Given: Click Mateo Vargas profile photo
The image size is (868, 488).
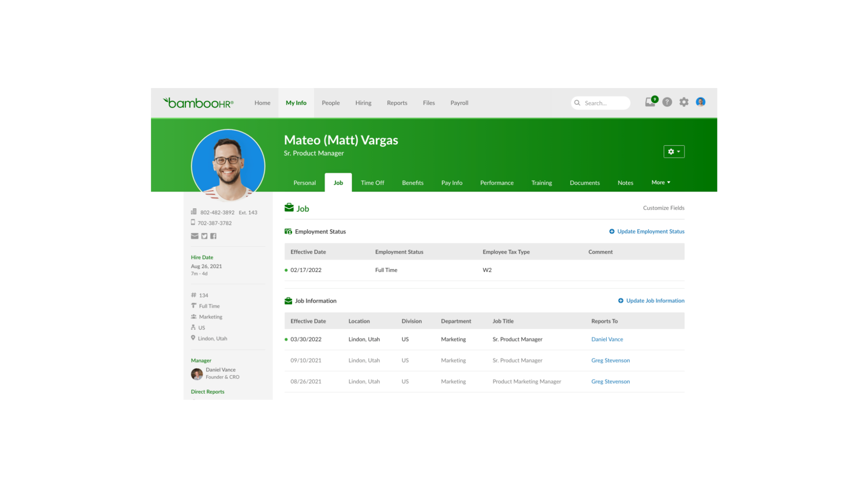Looking at the screenshot, I should 228,166.
